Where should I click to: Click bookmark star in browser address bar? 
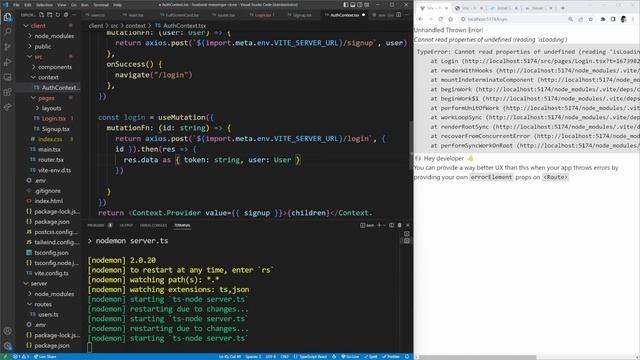[591, 19]
